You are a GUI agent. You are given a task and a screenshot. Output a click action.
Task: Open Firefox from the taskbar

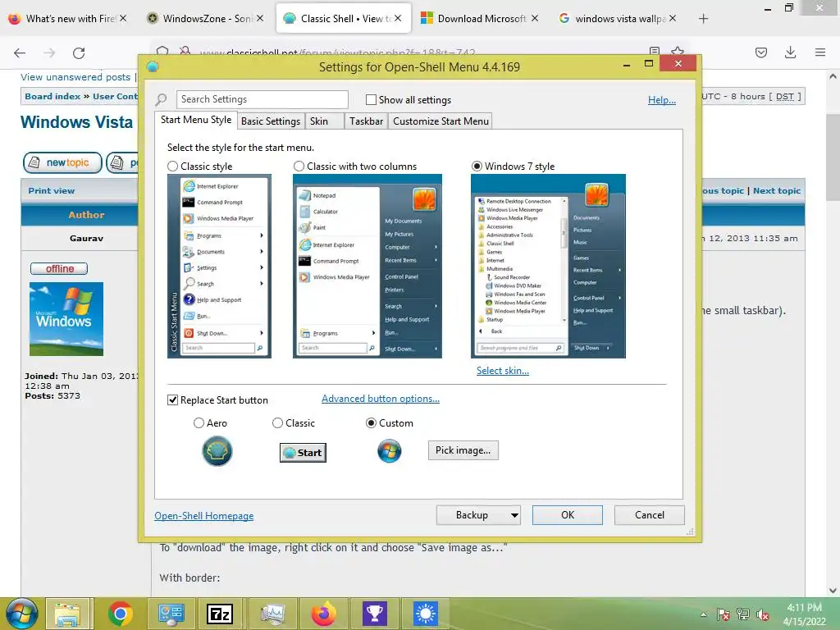pos(323,614)
